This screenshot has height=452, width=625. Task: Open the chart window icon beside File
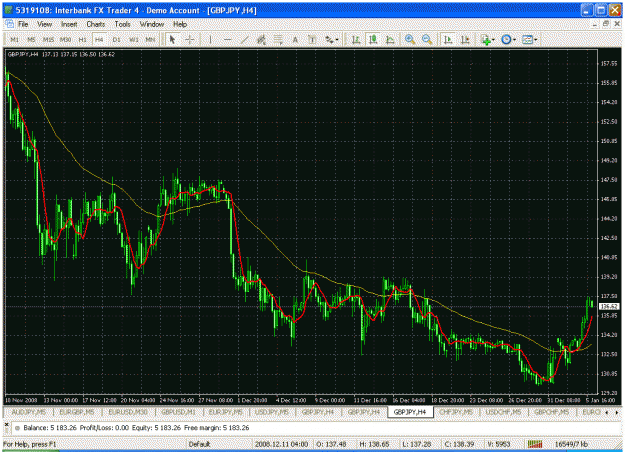9,24
